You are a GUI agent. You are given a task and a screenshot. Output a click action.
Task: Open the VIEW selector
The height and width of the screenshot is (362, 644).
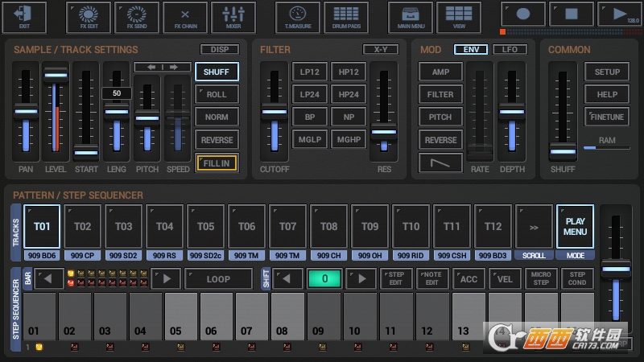(x=459, y=17)
